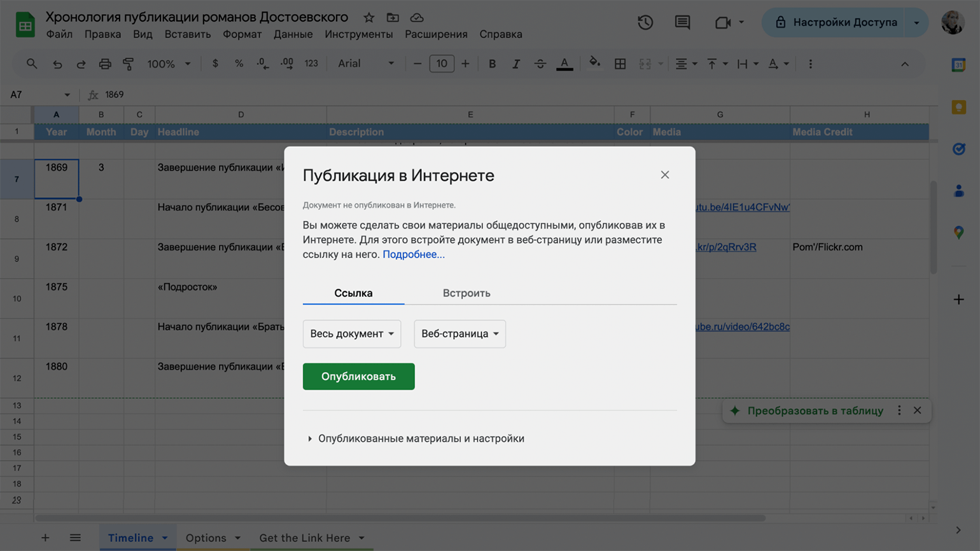Open Google Calendar side panel
This screenshot has height=551, width=980.
tap(958, 65)
